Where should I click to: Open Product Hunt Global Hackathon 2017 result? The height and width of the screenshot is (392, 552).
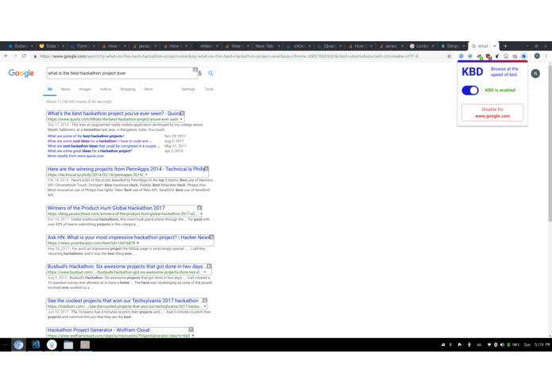106,208
